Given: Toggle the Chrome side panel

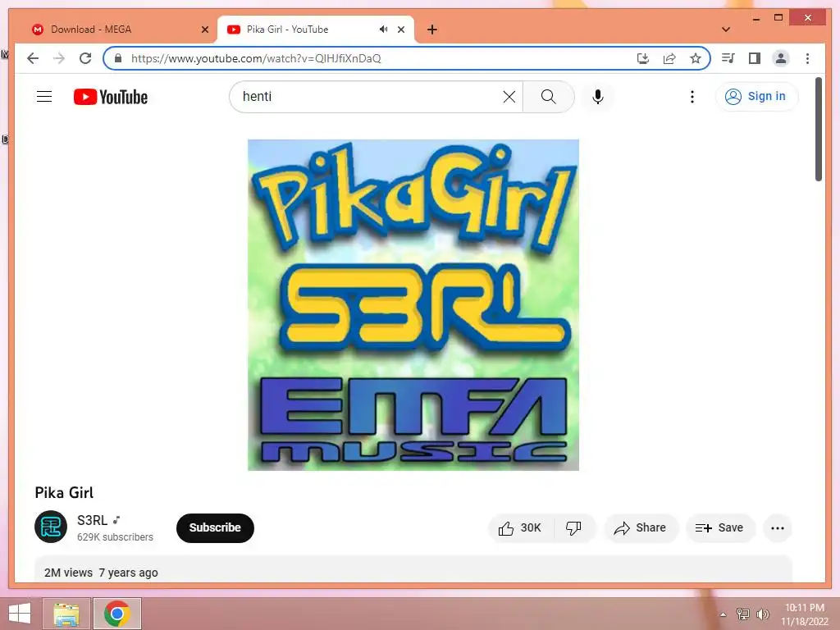Looking at the screenshot, I should point(755,58).
